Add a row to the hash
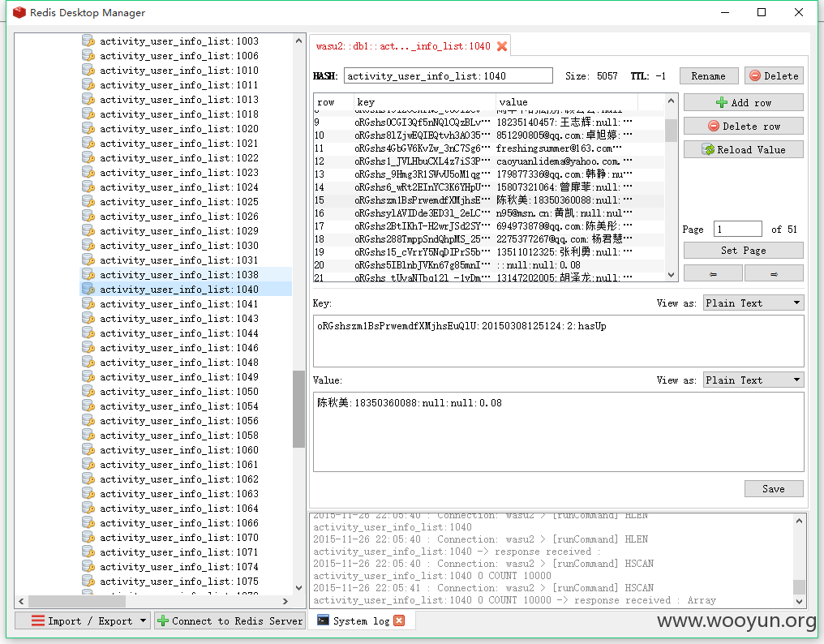824x644 pixels. [x=743, y=102]
